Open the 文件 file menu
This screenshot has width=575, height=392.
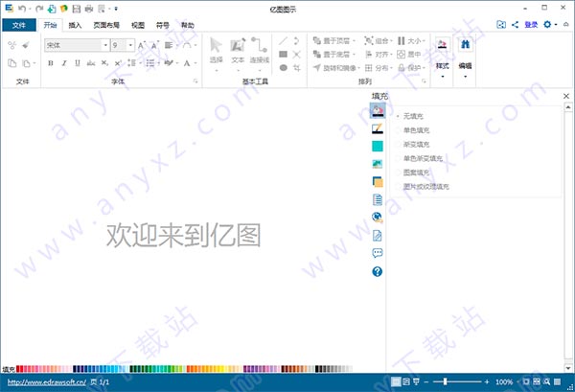tap(19, 25)
